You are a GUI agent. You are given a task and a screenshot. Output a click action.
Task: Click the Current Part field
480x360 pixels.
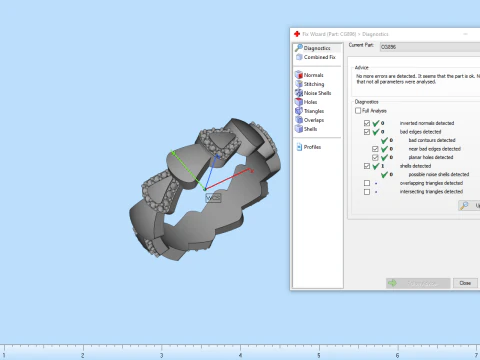[x=430, y=47]
